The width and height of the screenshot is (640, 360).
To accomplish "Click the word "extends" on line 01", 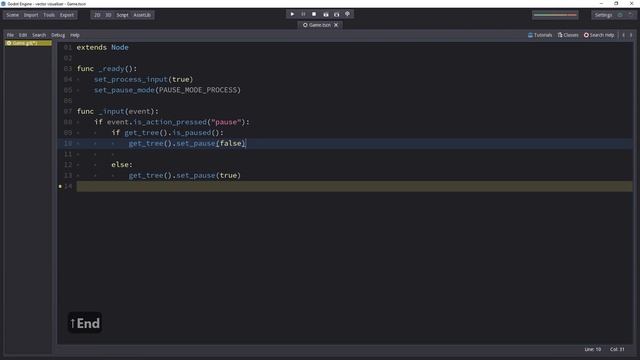I will pyautogui.click(x=91, y=47).
